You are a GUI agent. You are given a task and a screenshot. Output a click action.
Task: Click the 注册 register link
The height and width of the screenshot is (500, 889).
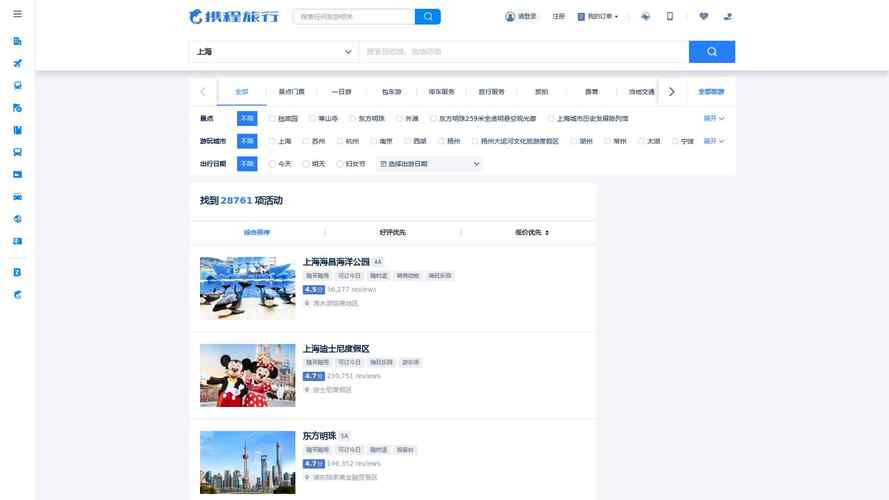pyautogui.click(x=558, y=16)
